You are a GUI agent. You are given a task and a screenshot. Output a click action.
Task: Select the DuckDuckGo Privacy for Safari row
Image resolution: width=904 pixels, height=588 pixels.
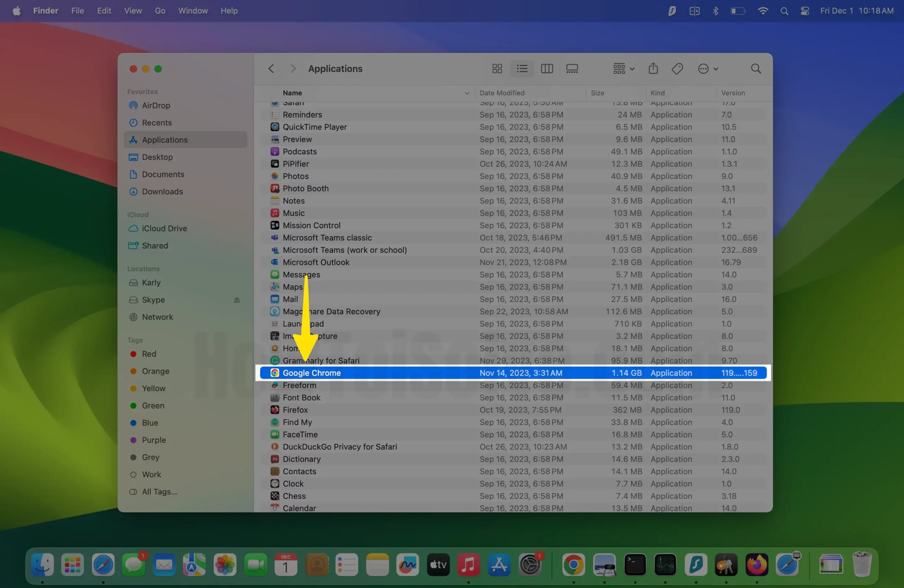[x=513, y=447]
